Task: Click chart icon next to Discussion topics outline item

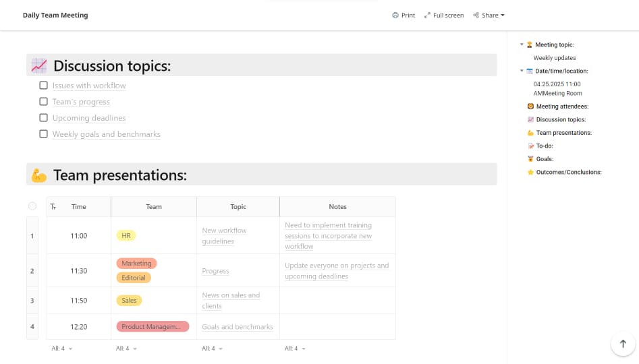Action: point(530,119)
